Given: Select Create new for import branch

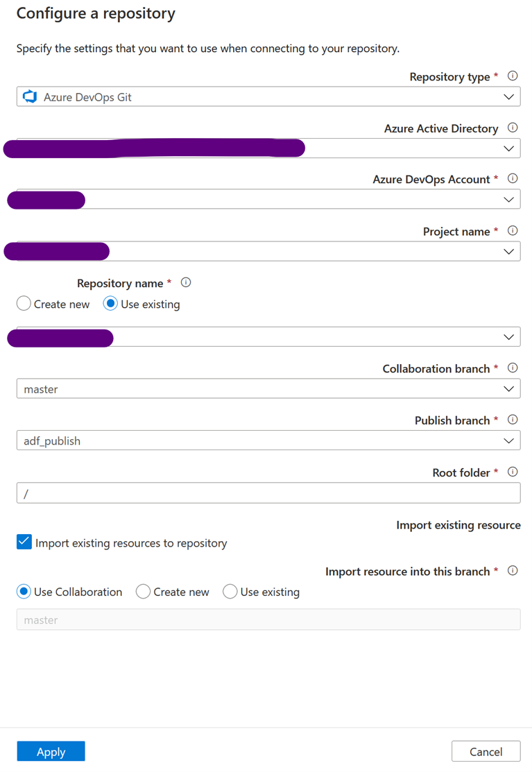Looking at the screenshot, I should (143, 591).
